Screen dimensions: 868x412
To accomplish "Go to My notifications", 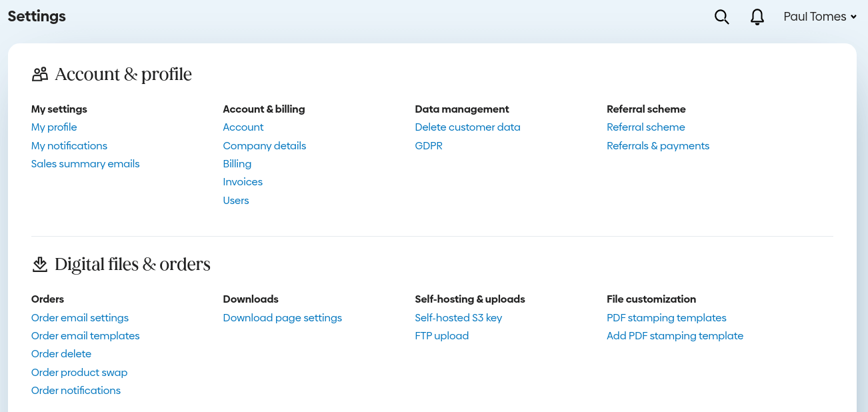I will click(69, 146).
